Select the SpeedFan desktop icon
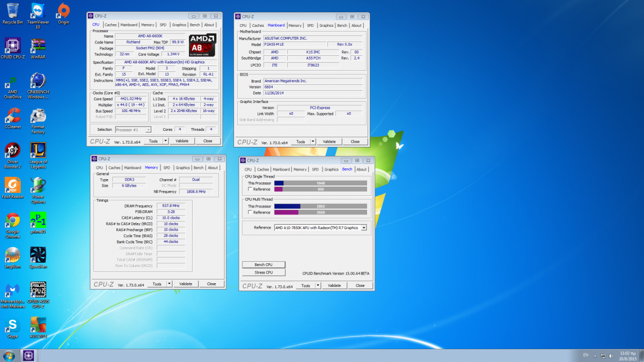Screen dimensions: 644x362 (38, 255)
